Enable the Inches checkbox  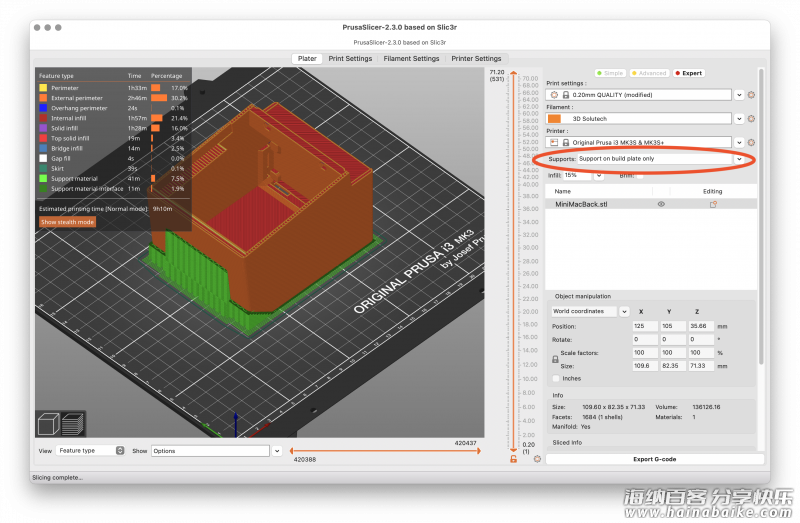[556, 379]
